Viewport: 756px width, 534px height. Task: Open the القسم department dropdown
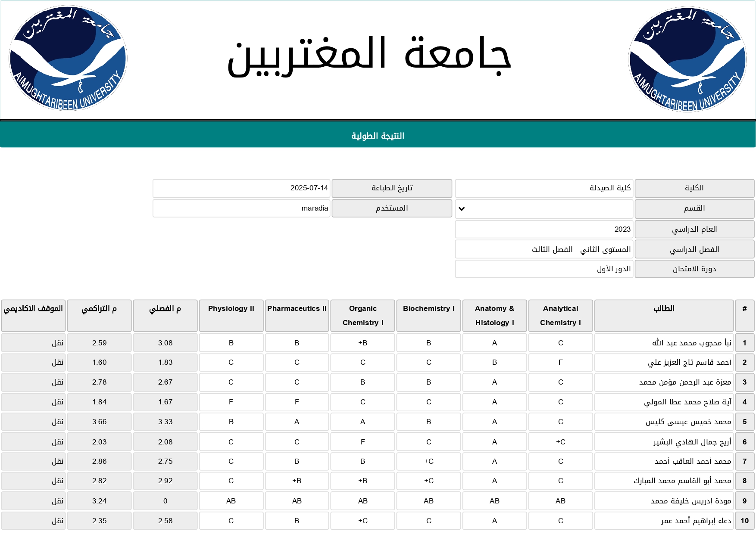(x=544, y=209)
